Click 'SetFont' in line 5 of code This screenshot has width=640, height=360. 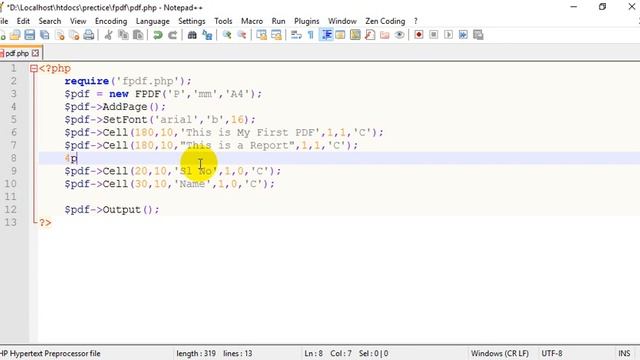[x=124, y=120]
